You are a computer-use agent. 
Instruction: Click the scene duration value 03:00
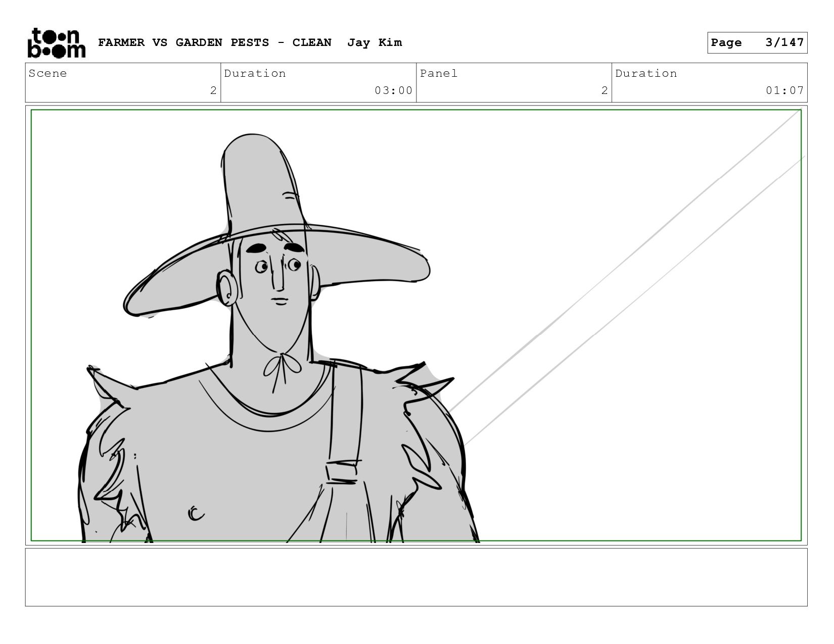pyautogui.click(x=394, y=90)
